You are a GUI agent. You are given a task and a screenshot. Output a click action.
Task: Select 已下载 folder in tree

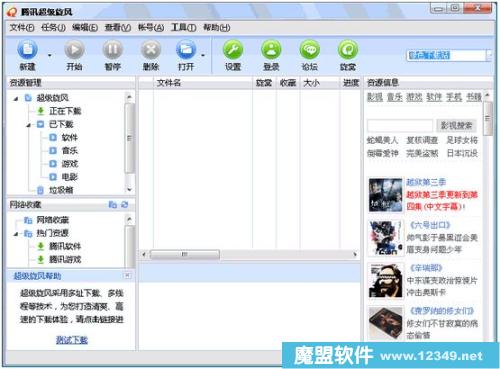pyautogui.click(x=61, y=124)
